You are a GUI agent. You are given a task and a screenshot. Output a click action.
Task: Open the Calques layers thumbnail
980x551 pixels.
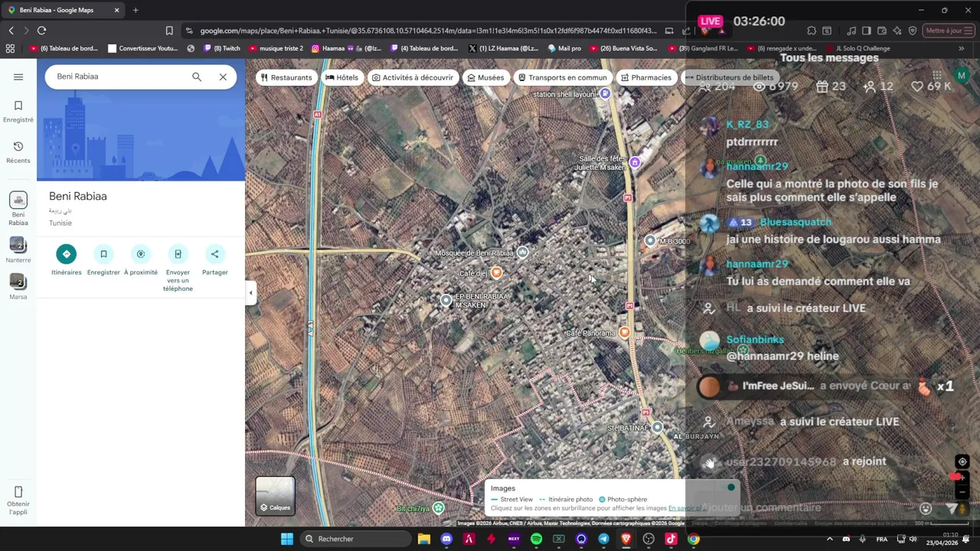coord(275,495)
